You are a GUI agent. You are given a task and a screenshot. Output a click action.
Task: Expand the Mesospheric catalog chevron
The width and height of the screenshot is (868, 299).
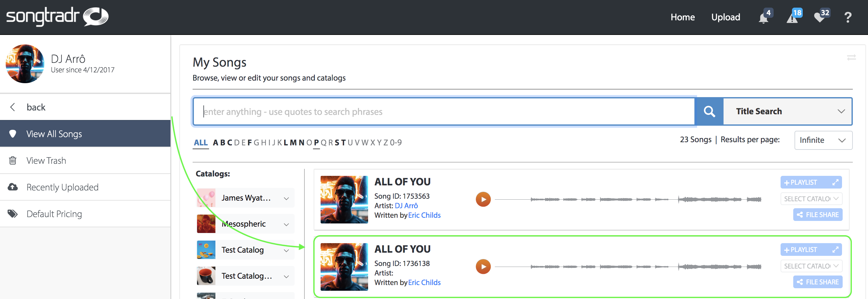click(286, 224)
